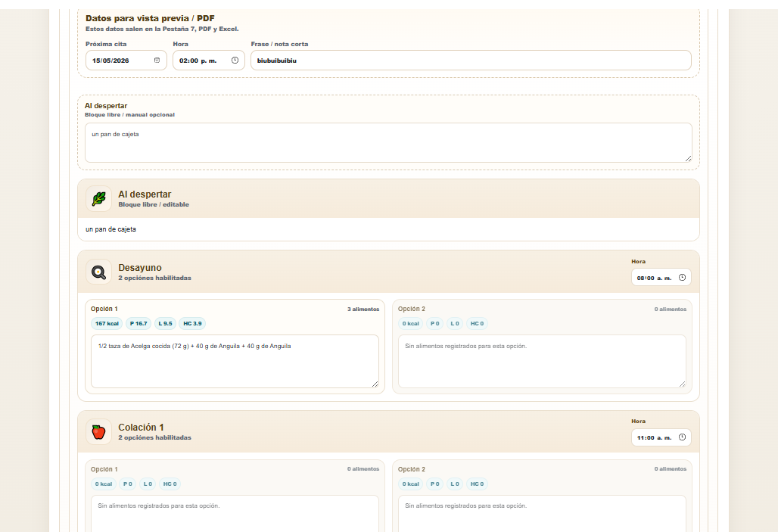Click the Colación 1 '2 opciónes habilitadas' label

[x=154, y=437]
